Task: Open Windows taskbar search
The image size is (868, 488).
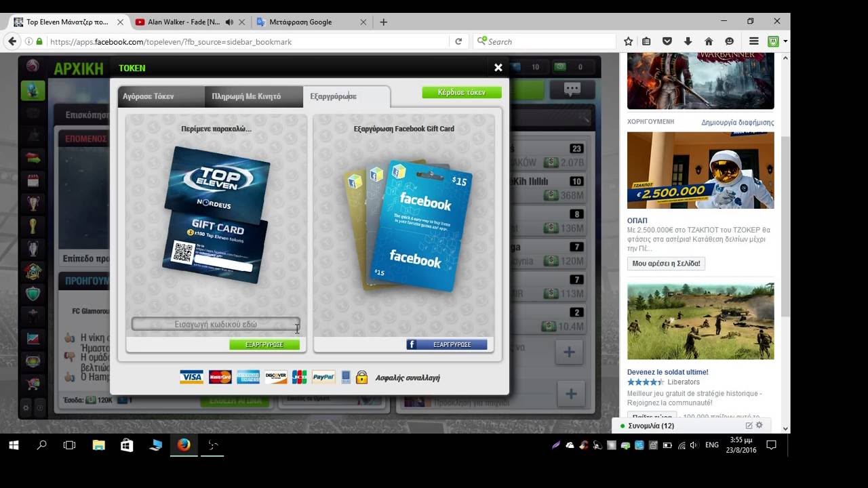Action: coord(41,445)
